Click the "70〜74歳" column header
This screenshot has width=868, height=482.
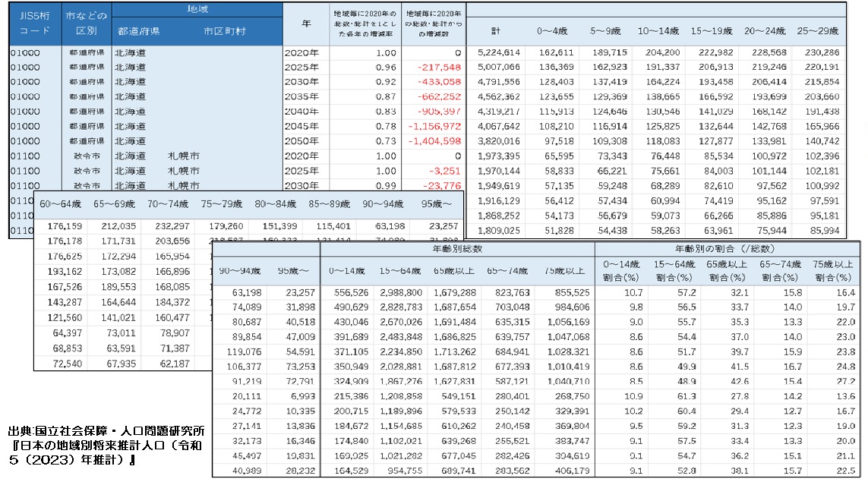168,204
